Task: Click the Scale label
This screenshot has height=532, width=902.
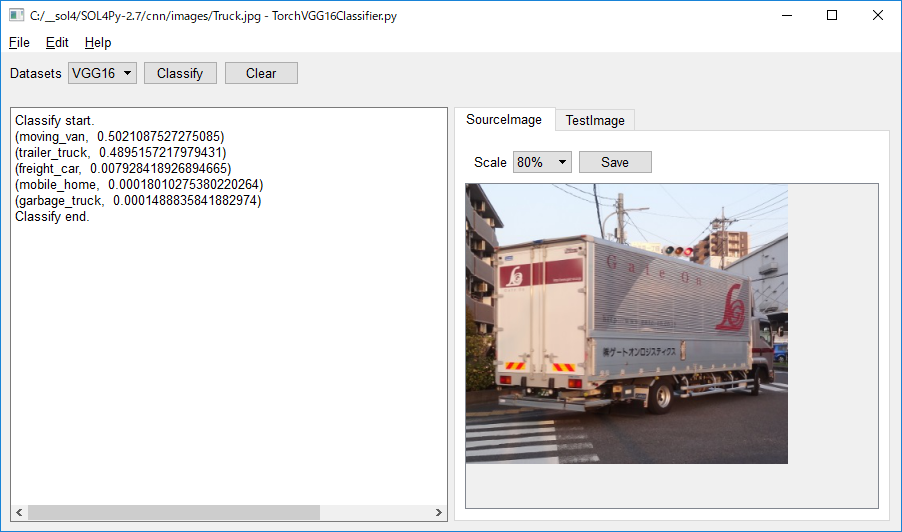Action: coord(490,163)
